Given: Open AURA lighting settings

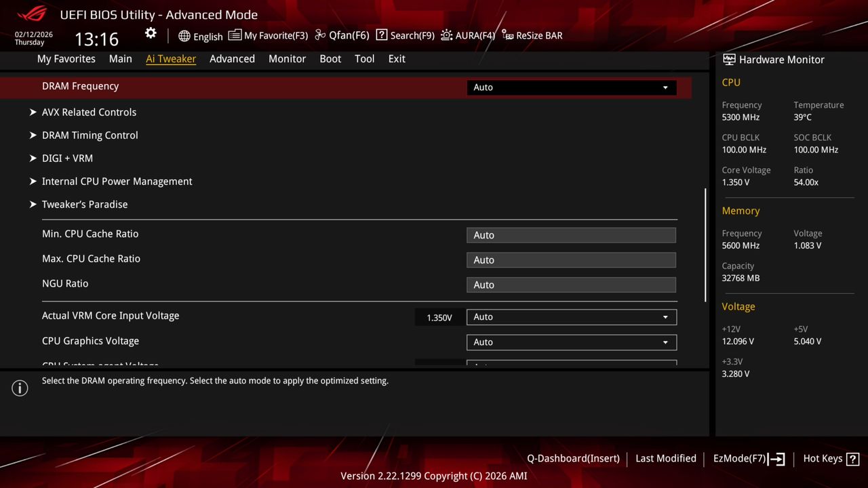Looking at the screenshot, I should (467, 35).
